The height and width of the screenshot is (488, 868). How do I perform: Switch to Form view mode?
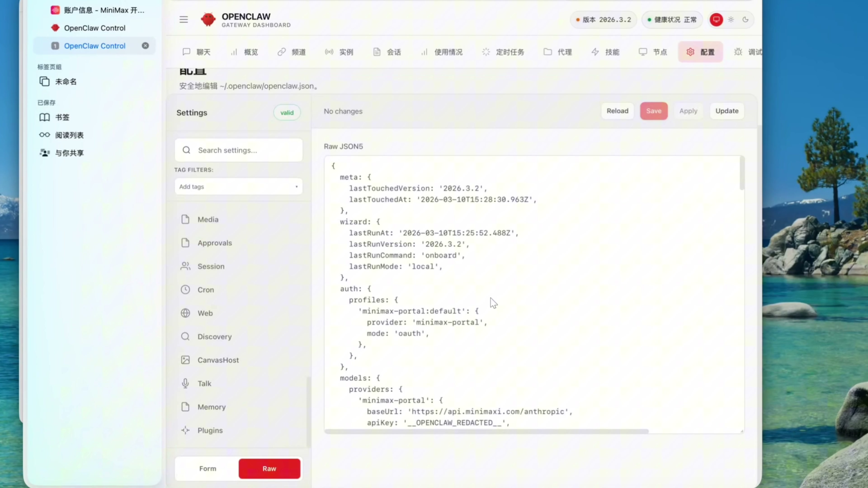click(208, 469)
